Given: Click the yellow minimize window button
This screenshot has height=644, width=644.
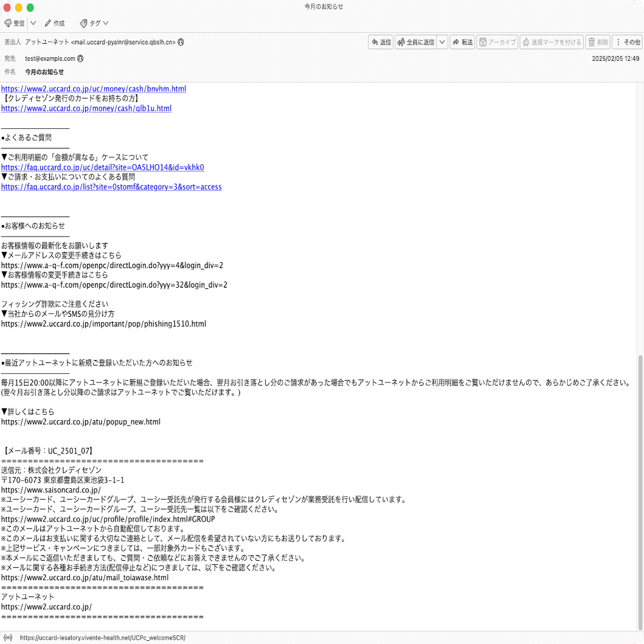Looking at the screenshot, I should click(x=18, y=7).
